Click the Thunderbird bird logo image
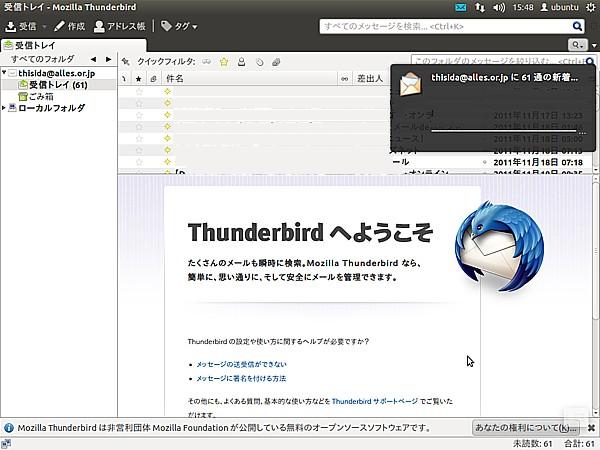Image resolution: width=600 pixels, height=450 pixels. [x=499, y=247]
